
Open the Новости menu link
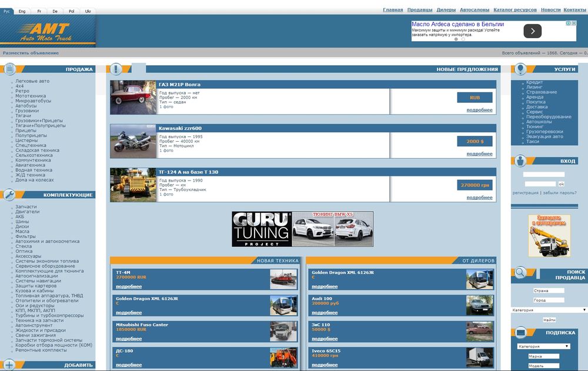click(551, 10)
